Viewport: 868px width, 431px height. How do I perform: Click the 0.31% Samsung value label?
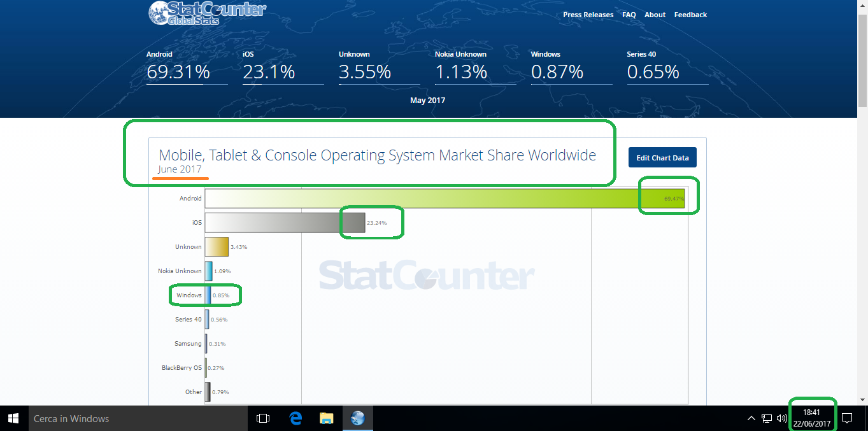tap(217, 344)
